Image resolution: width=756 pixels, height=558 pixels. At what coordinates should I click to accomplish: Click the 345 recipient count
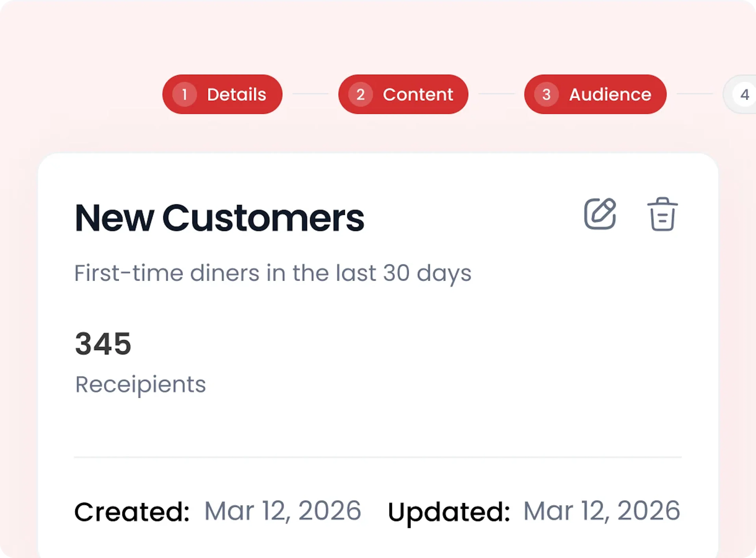(103, 344)
